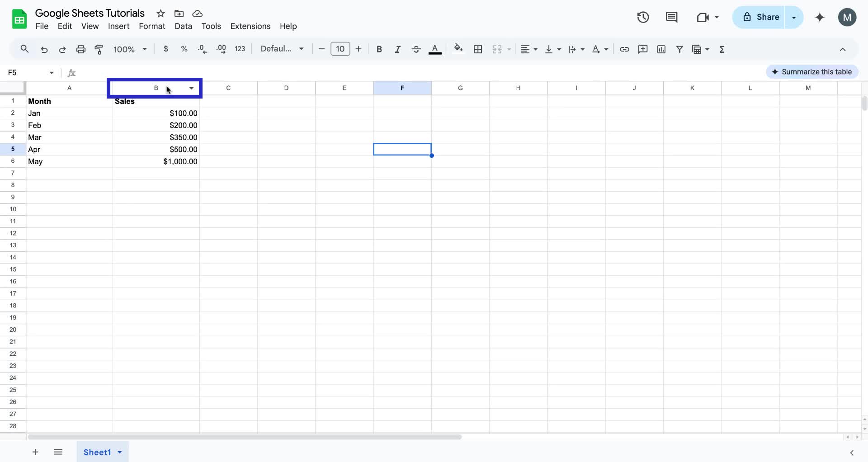Image resolution: width=868 pixels, height=462 pixels.
Task: Toggle bold formatting
Action: pos(379,49)
